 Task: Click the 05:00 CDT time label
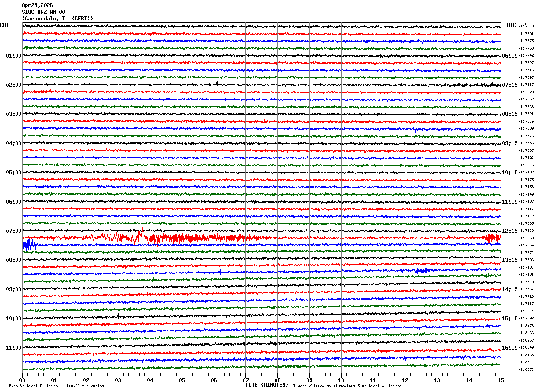coord(14,173)
